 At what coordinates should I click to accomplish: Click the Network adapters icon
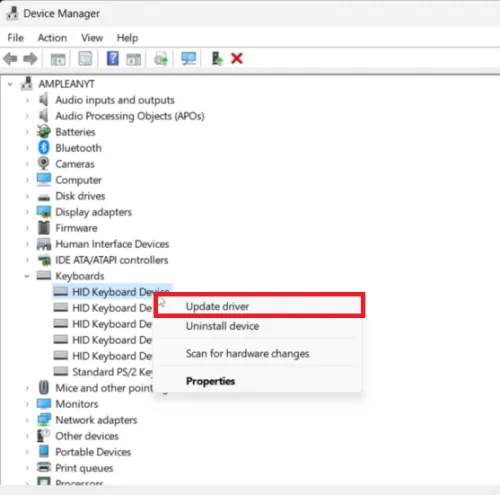coord(44,420)
